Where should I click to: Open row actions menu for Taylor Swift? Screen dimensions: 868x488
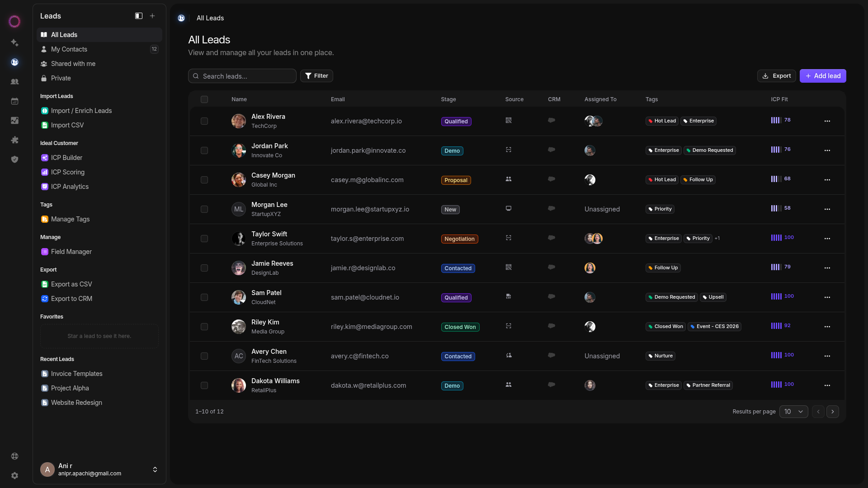[x=827, y=239]
